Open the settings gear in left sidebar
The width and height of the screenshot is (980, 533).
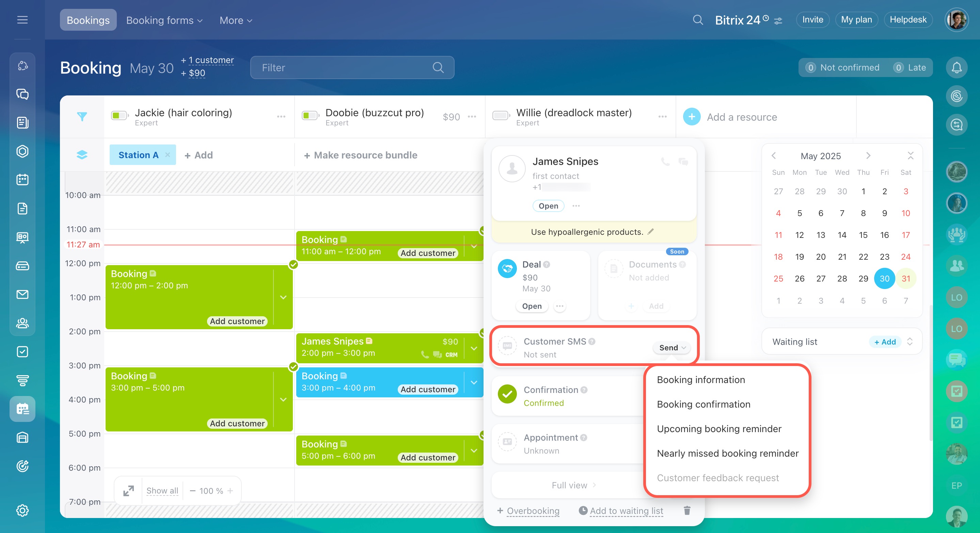(x=22, y=510)
